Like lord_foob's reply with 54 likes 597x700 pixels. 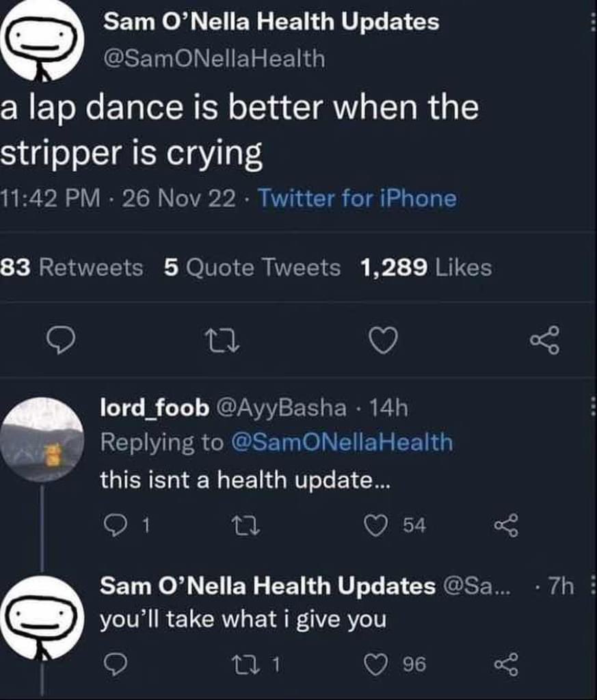376,526
